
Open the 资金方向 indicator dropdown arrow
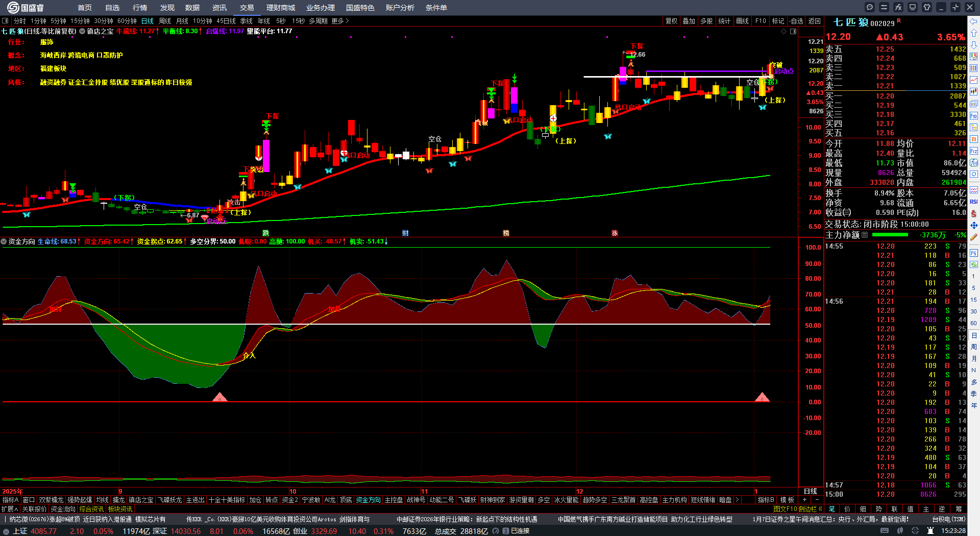(4, 241)
